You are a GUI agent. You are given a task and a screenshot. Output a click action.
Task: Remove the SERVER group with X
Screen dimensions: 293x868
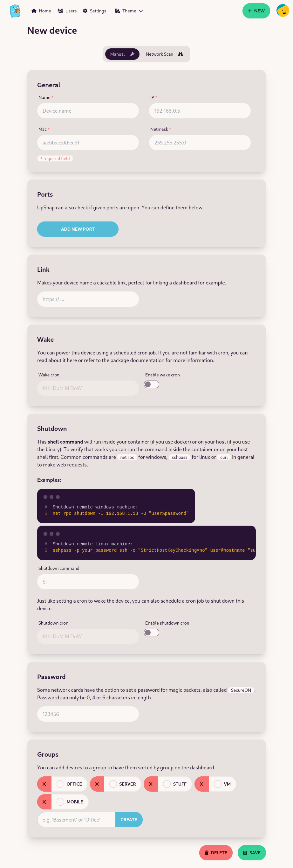[x=97, y=784]
